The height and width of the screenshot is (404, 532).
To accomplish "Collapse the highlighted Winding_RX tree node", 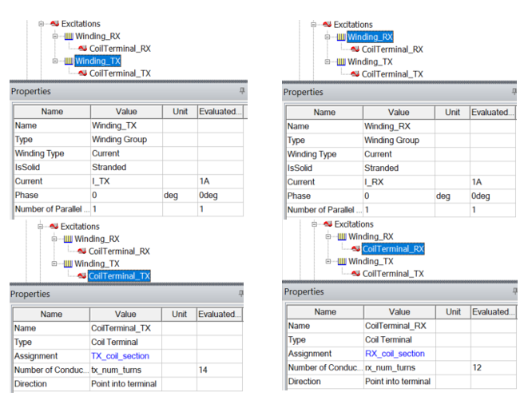I will point(328,37).
